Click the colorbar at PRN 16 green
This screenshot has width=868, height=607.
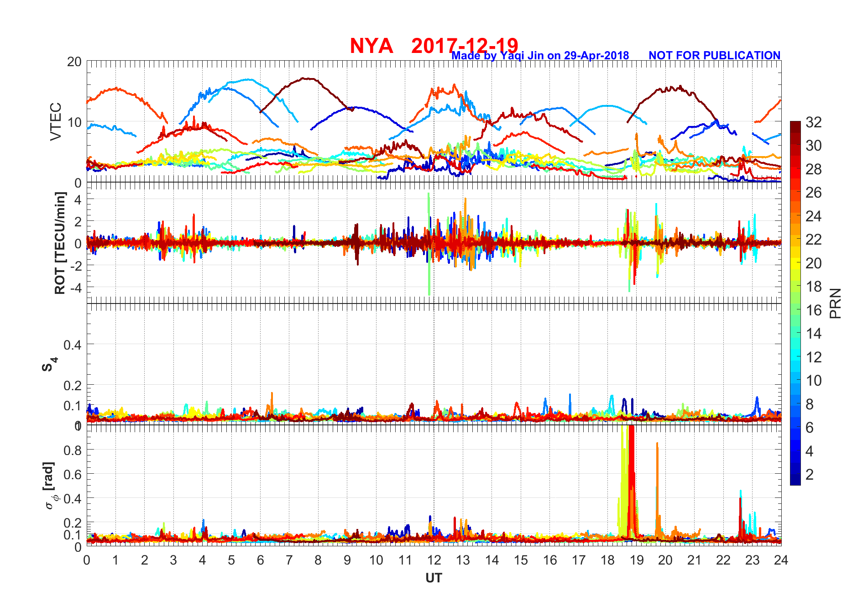click(x=795, y=309)
